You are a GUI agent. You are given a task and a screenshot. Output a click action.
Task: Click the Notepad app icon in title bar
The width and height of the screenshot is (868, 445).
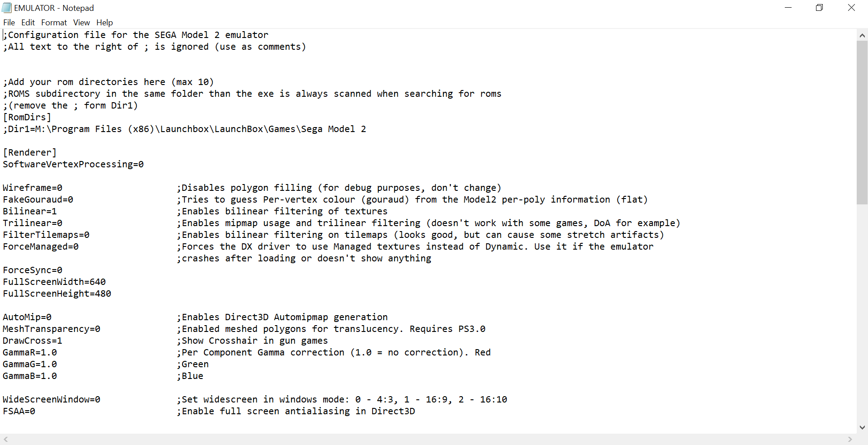pyautogui.click(x=6, y=8)
